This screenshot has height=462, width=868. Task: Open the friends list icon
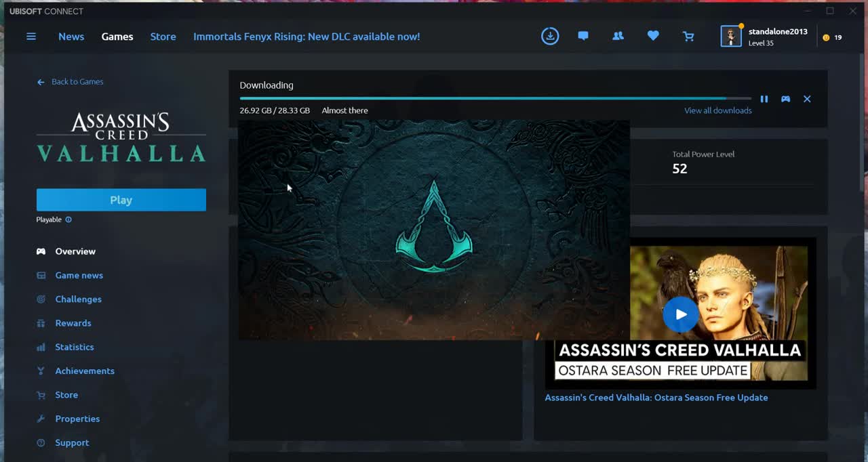(618, 37)
